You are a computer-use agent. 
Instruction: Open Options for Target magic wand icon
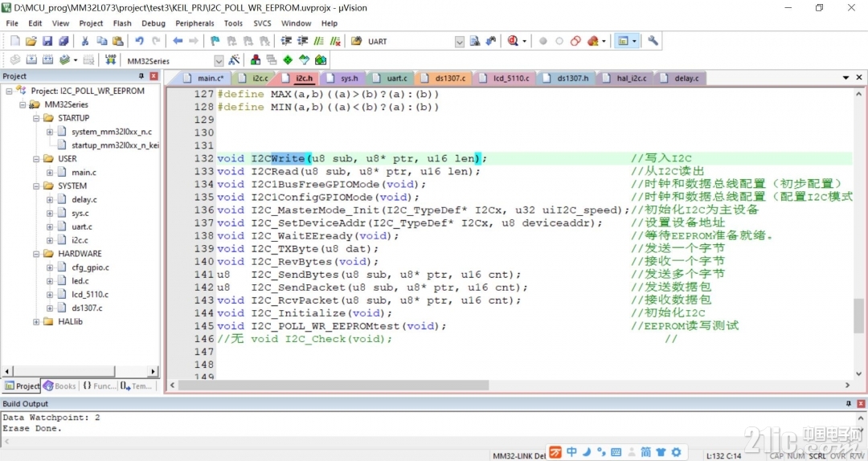[x=234, y=59]
